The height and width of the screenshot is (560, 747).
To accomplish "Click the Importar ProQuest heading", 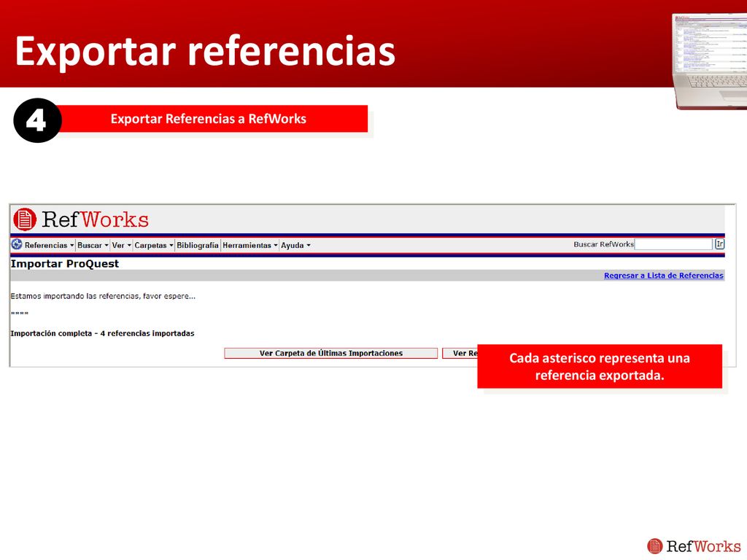I will click(65, 263).
